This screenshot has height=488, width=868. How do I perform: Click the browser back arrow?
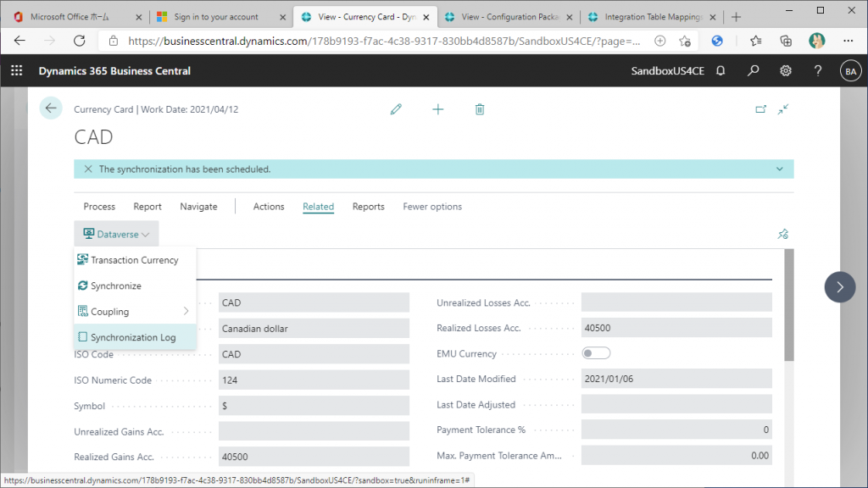coord(20,41)
